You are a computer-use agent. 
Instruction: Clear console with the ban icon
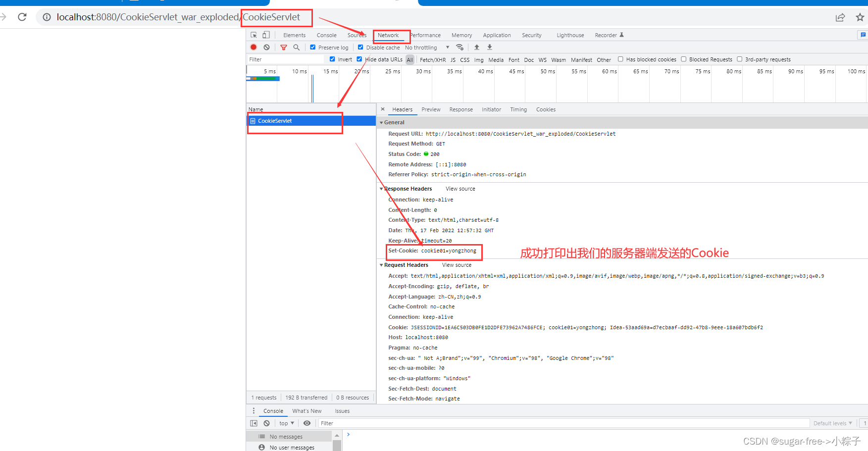[x=266, y=423]
